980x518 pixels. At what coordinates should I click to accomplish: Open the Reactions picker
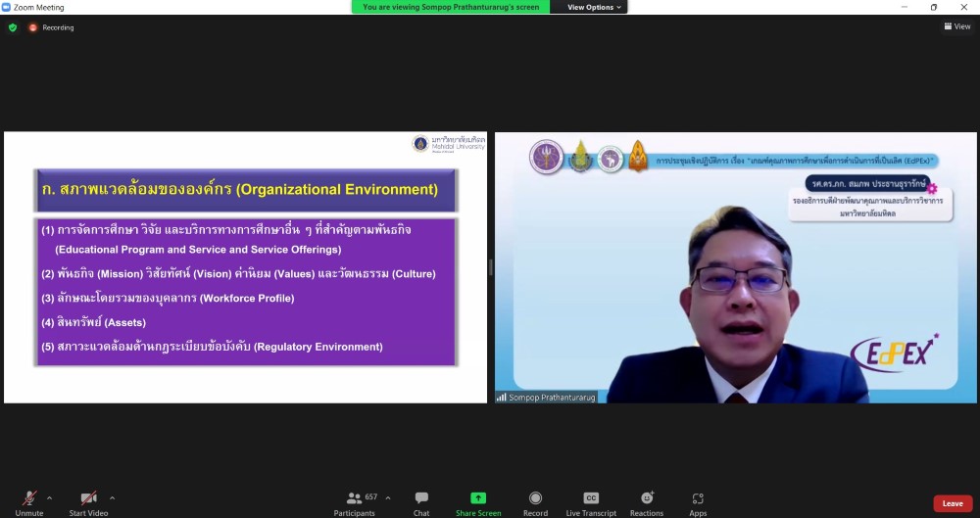(647, 501)
